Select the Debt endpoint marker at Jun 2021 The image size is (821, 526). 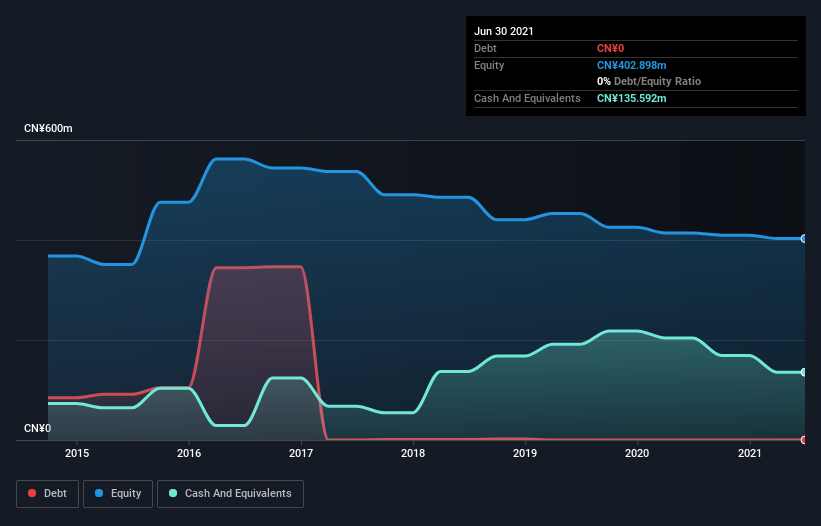pyautogui.click(x=804, y=440)
